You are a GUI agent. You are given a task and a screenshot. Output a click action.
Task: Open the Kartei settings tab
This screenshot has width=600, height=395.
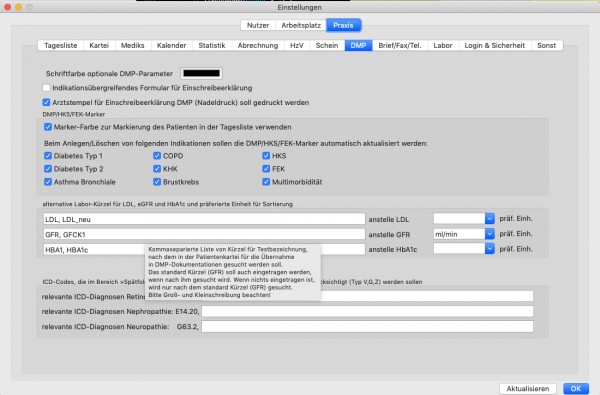[99, 45]
